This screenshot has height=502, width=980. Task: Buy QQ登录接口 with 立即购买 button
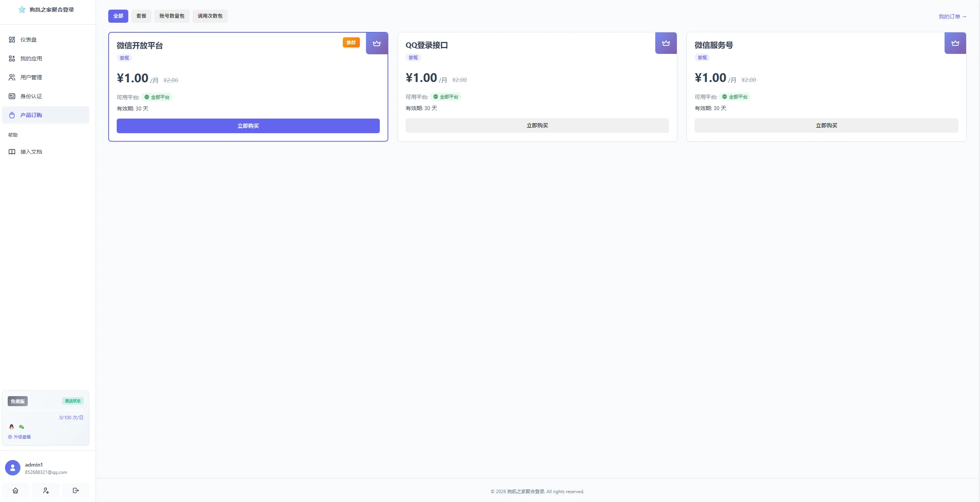[x=537, y=125]
